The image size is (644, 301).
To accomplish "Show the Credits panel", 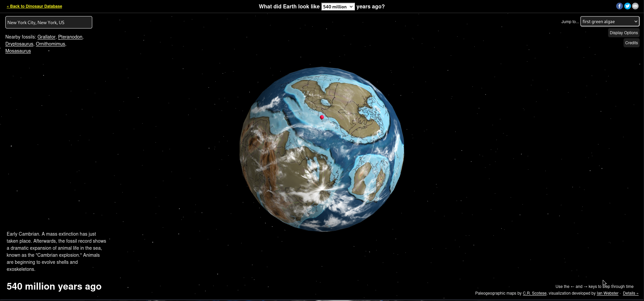I will (x=631, y=43).
